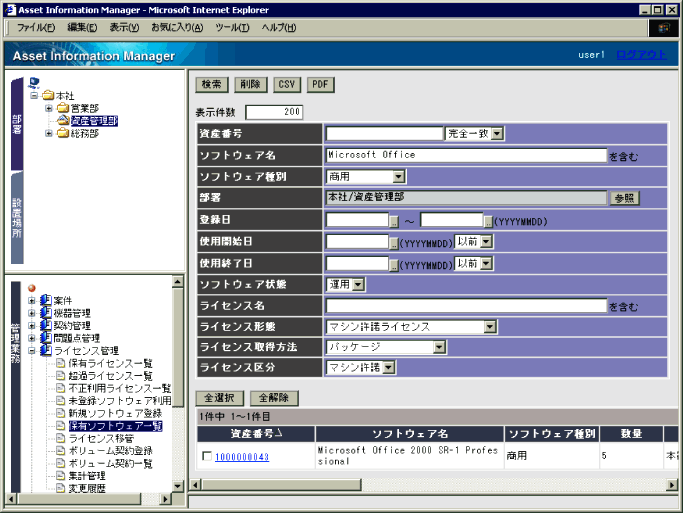Export results with the CSV button
Viewport: 683px width, 513px height.
287,84
